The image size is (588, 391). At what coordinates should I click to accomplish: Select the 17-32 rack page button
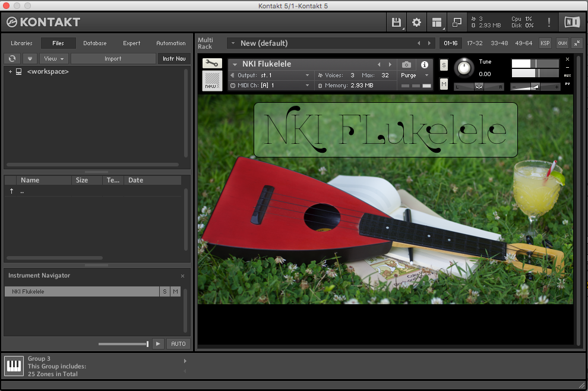(x=474, y=43)
